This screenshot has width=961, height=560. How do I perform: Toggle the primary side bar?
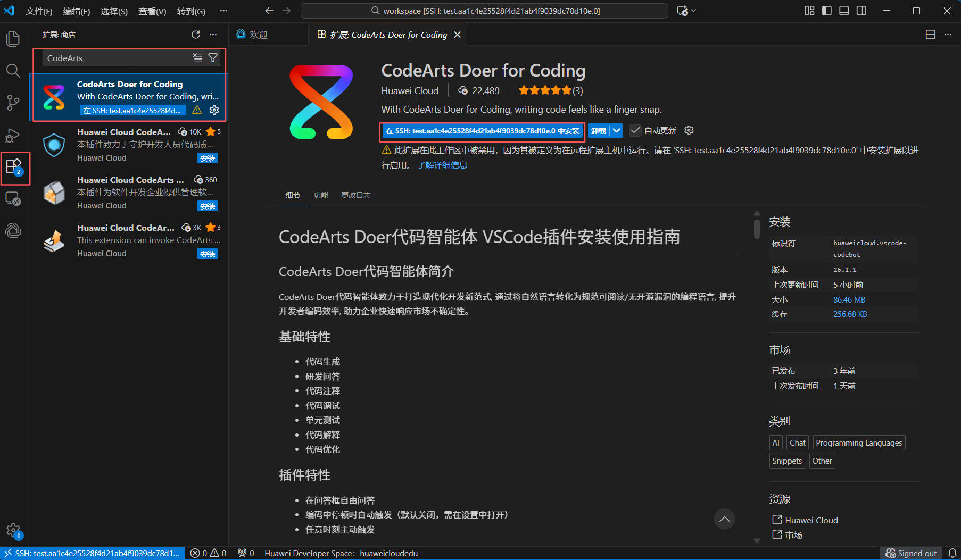click(827, 11)
